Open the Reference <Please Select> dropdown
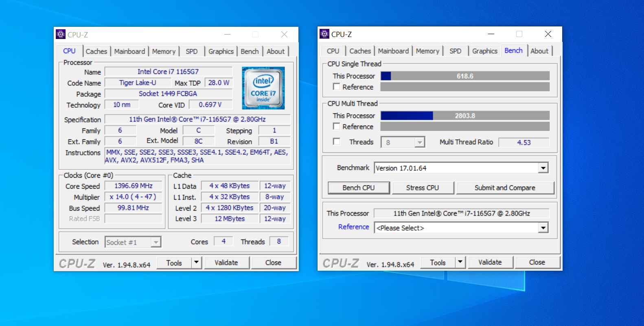 point(543,228)
